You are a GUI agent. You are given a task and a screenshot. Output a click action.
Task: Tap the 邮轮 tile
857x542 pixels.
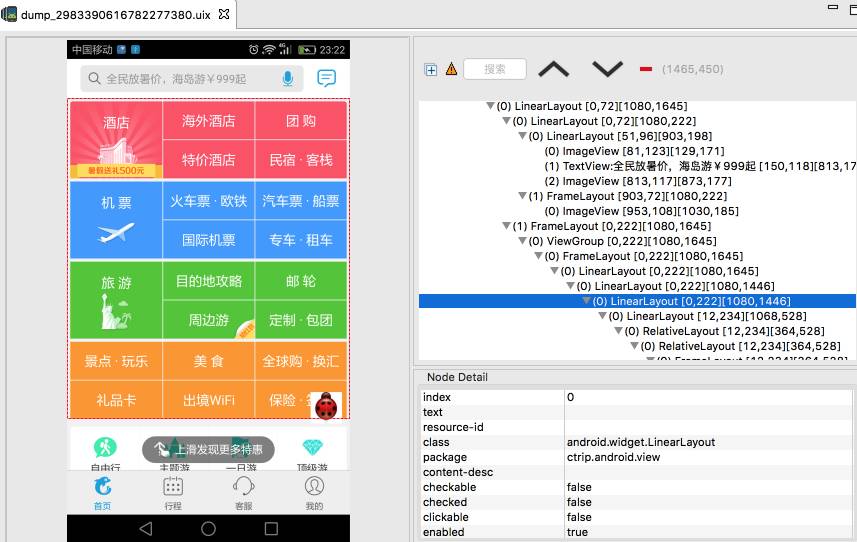pyautogui.click(x=301, y=280)
